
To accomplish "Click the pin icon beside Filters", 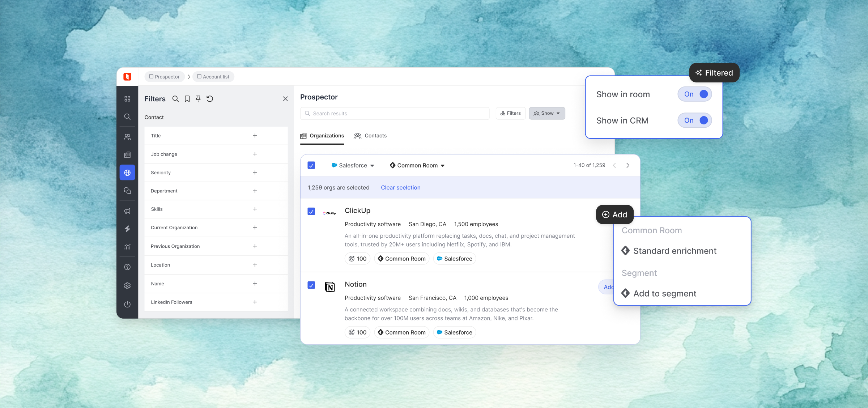I will [x=198, y=99].
